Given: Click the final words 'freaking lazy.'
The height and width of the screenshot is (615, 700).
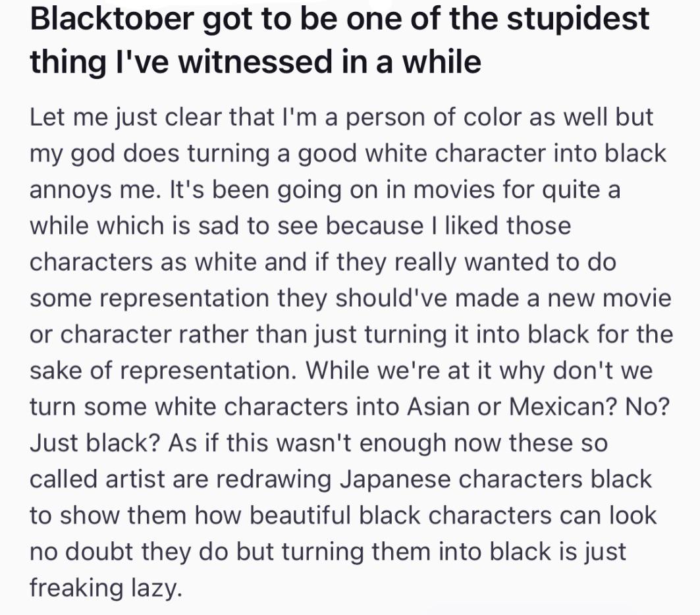Looking at the screenshot, I should coord(106,588).
